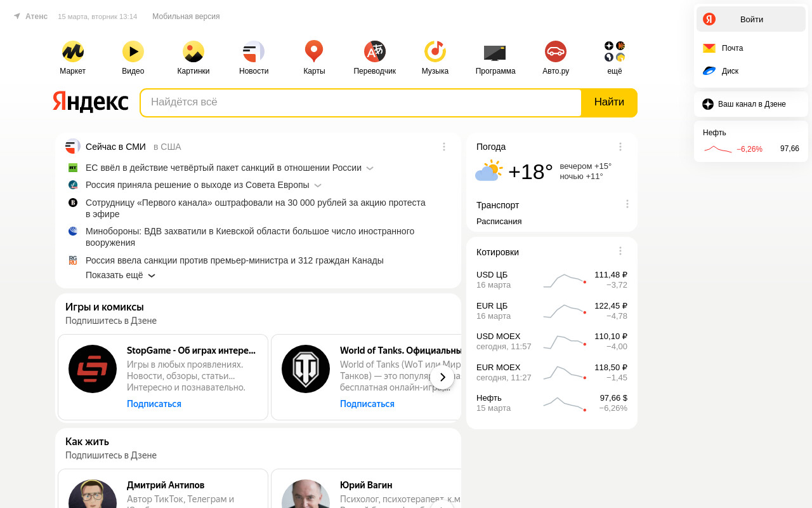Expand the ЕС sanctions headline chevron
The width and height of the screenshot is (812, 508).
coord(370,168)
